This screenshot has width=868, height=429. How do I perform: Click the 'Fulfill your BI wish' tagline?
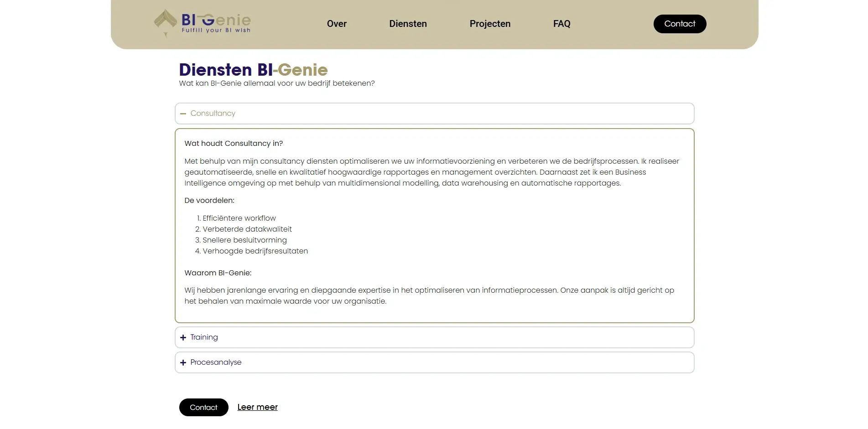tap(216, 31)
